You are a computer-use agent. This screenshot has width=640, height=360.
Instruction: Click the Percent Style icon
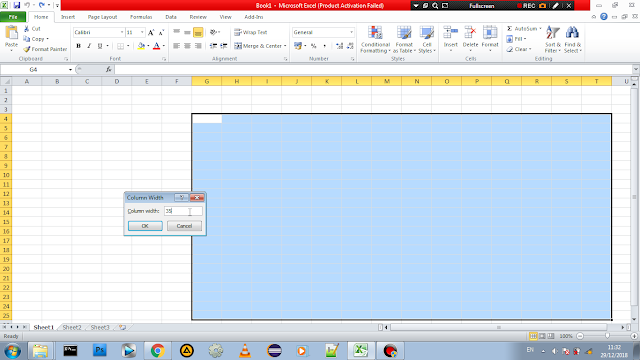(x=313, y=46)
